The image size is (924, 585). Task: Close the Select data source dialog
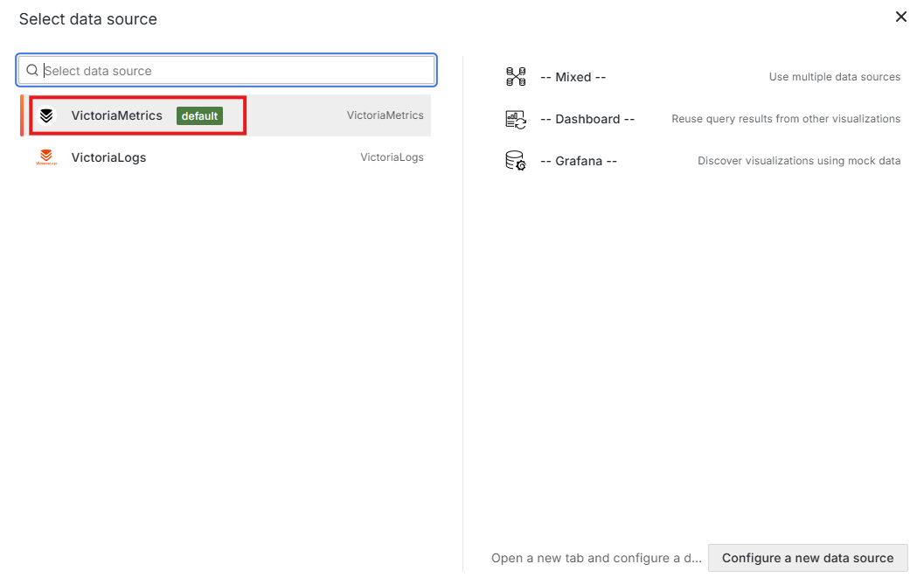[x=901, y=17]
